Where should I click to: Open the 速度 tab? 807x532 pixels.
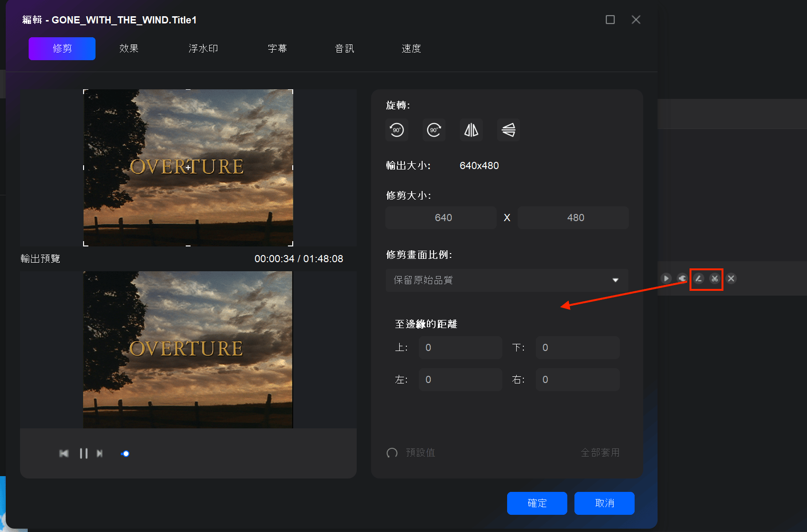[411, 49]
